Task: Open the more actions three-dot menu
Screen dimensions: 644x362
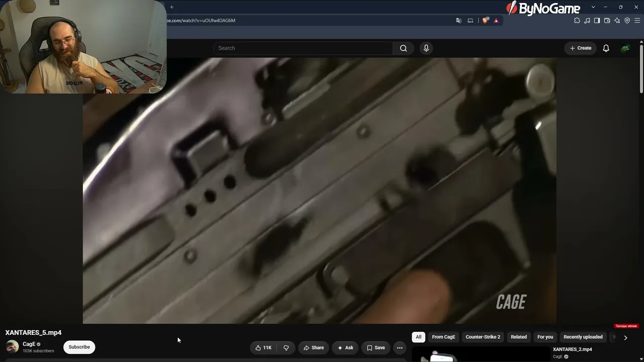Action: [399, 347]
